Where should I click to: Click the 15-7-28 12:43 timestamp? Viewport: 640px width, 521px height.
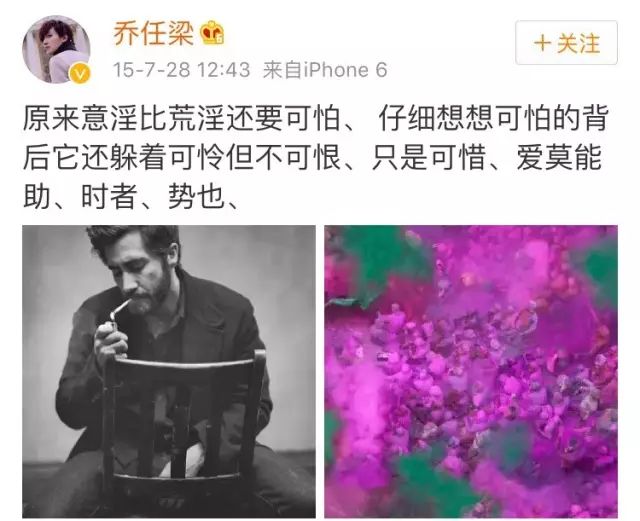[x=181, y=70]
